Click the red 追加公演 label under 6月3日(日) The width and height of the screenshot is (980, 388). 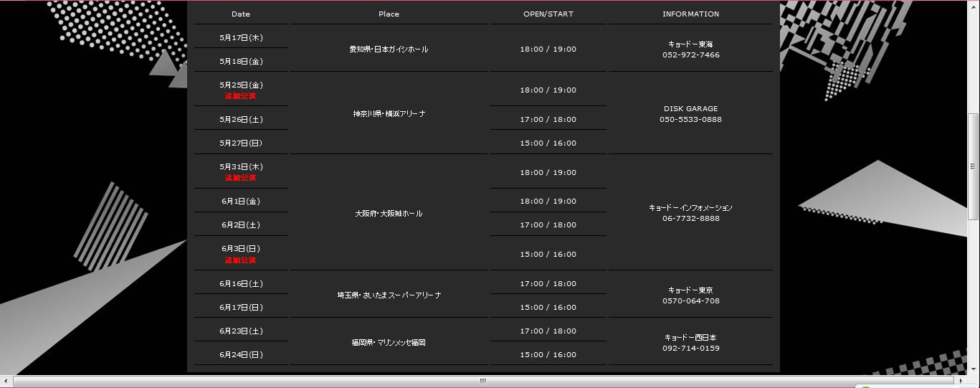click(x=241, y=260)
